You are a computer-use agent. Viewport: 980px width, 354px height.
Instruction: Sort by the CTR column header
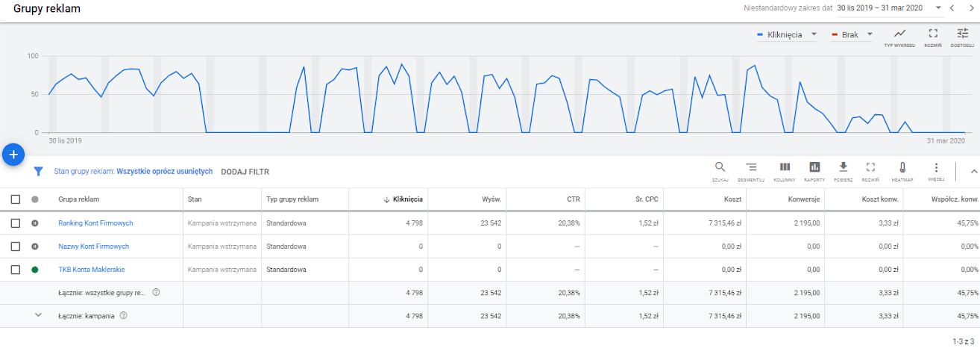pyautogui.click(x=573, y=199)
